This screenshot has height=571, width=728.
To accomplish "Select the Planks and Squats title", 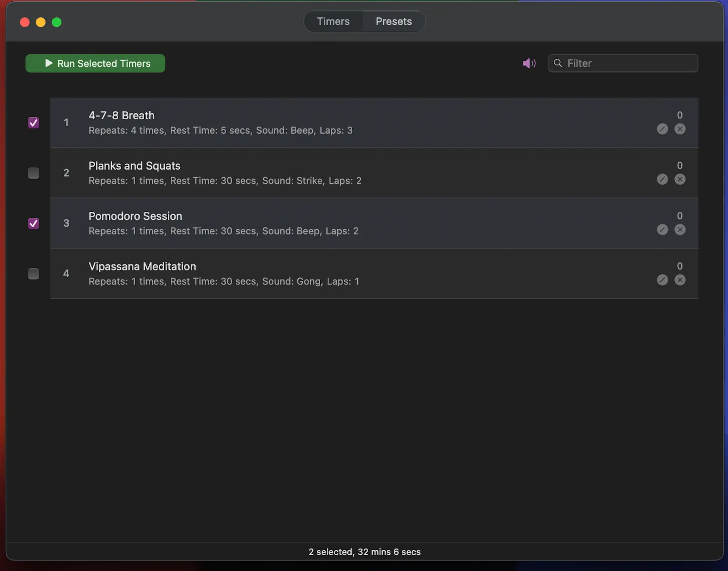I will pos(134,166).
